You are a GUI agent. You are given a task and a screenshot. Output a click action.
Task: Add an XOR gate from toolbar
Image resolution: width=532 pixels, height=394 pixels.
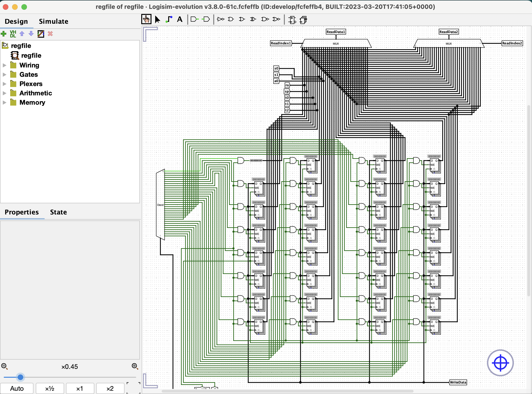tap(253, 19)
